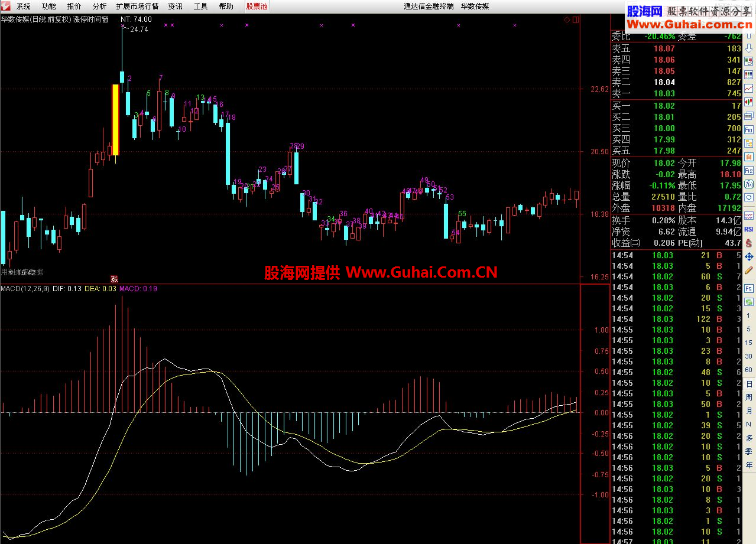Click the rectangle icon beside the diamond
The width and height of the screenshot is (756, 544).
[x=576, y=19]
